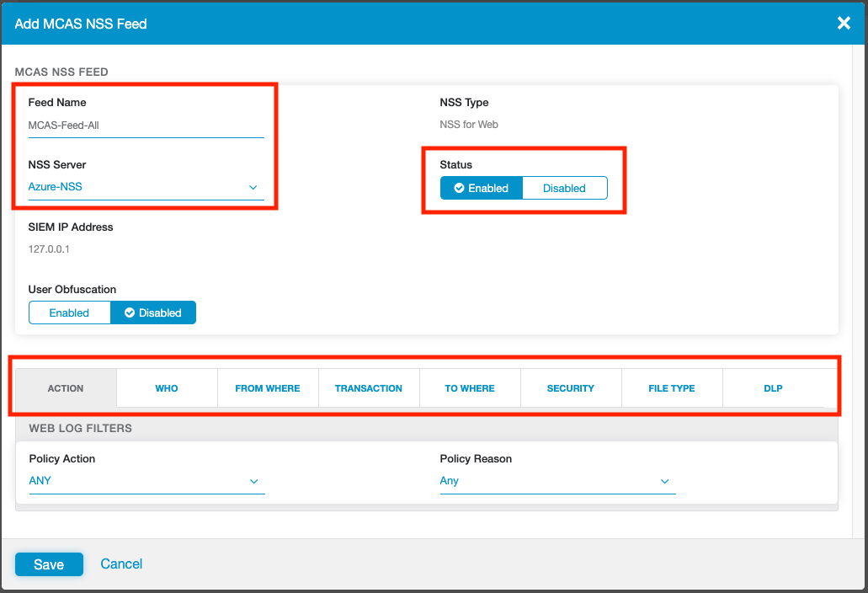
Task: Switch to the WHO tab
Action: 167,388
